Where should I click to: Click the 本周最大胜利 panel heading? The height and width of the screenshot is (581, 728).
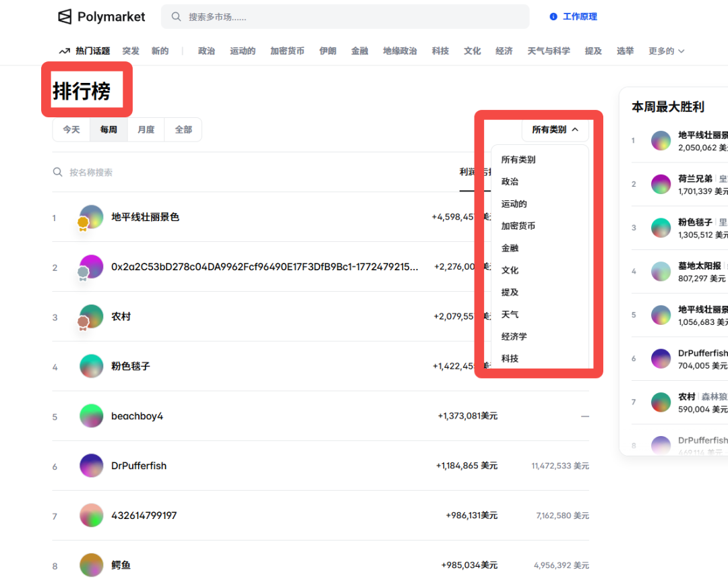[668, 106]
